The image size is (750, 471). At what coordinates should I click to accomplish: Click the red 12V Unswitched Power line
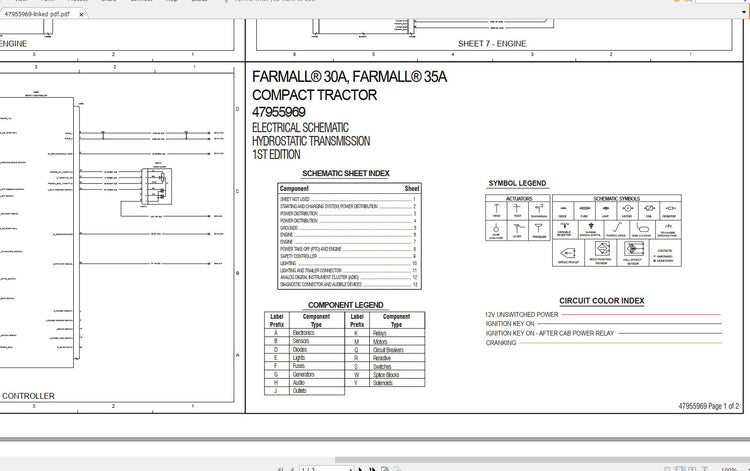(x=641, y=315)
